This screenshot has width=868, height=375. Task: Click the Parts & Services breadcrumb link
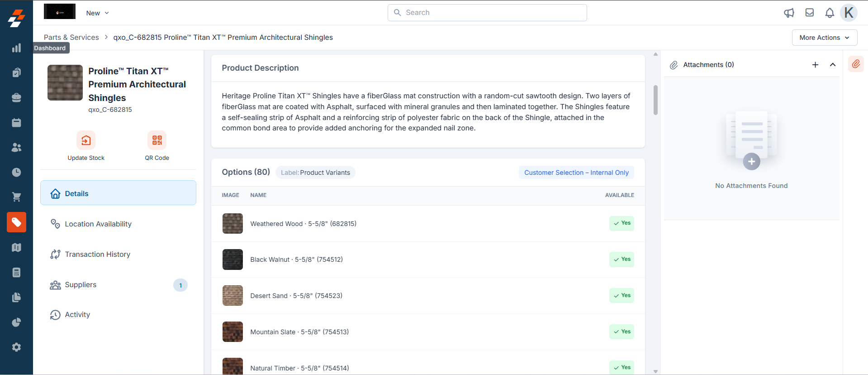(x=71, y=38)
